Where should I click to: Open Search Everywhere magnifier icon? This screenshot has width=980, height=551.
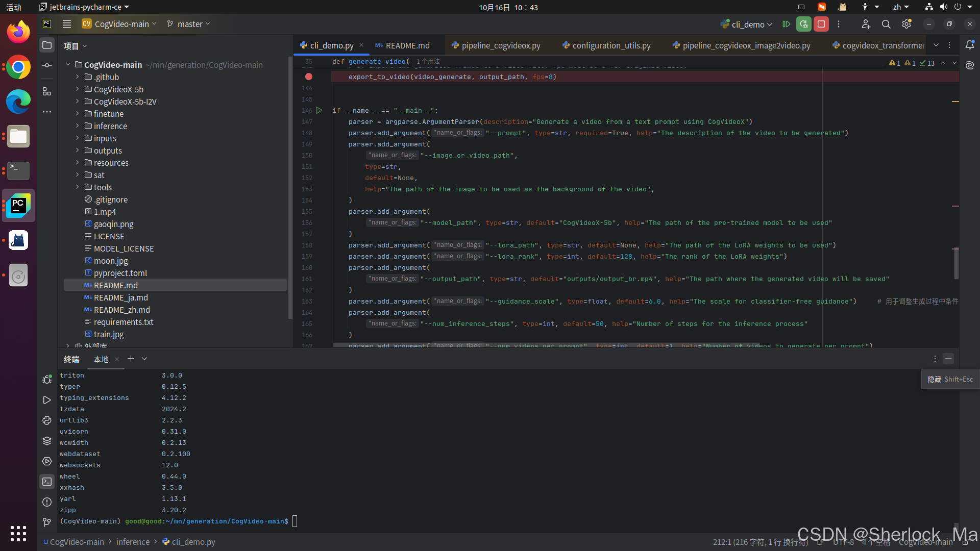tap(886, 24)
